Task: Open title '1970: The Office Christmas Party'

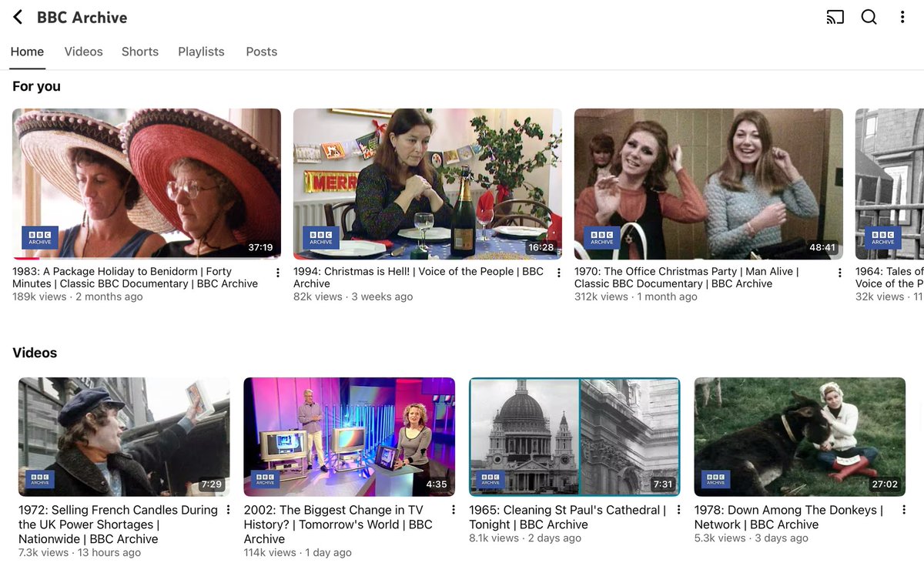Action: (687, 277)
